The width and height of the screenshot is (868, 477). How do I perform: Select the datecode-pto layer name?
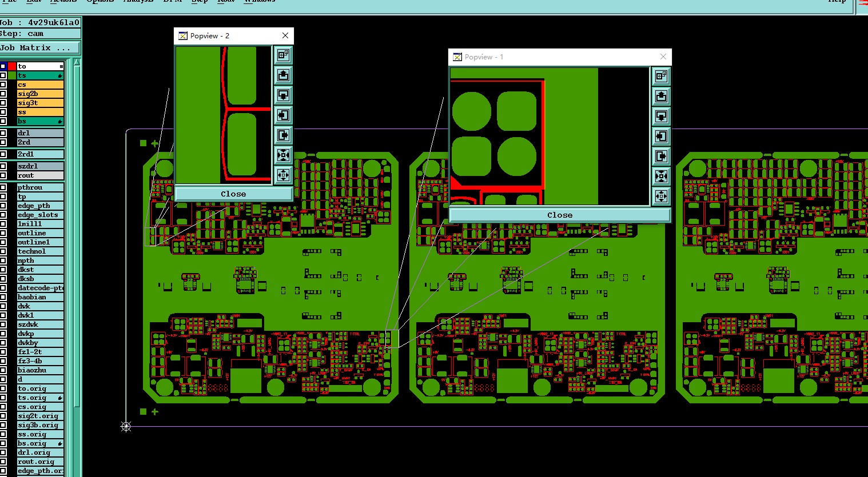(40, 288)
